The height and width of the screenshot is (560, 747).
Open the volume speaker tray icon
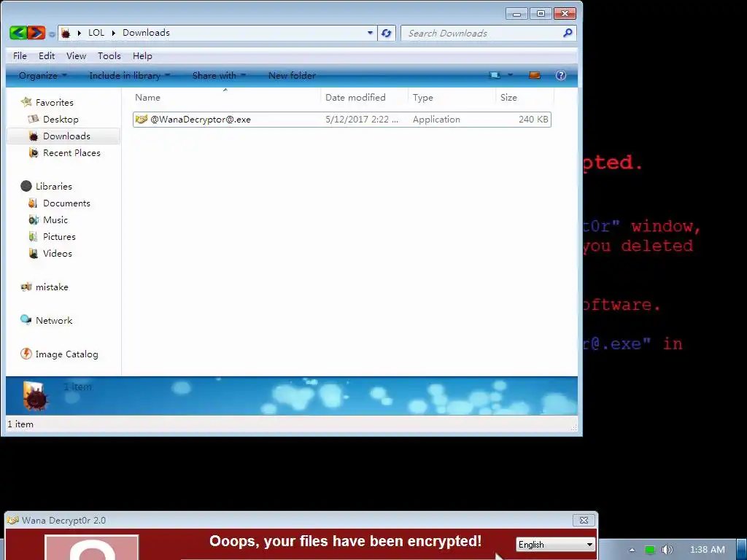[667, 550]
